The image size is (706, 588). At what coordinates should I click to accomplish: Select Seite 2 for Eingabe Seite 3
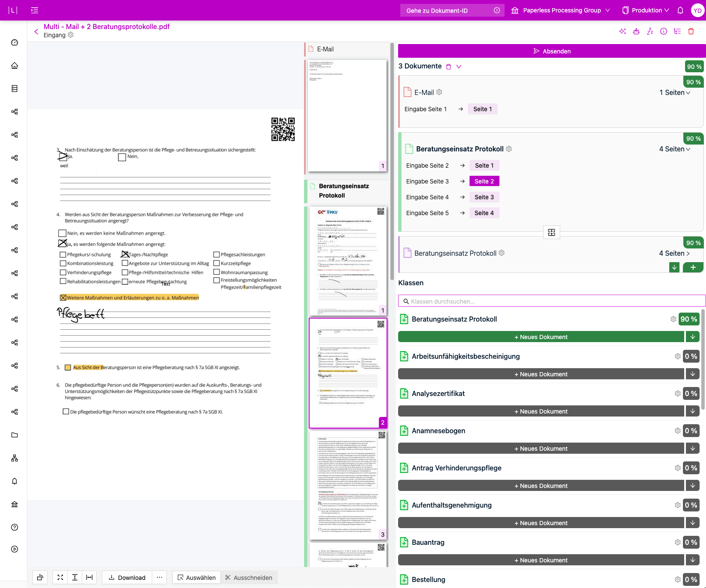[x=484, y=181]
